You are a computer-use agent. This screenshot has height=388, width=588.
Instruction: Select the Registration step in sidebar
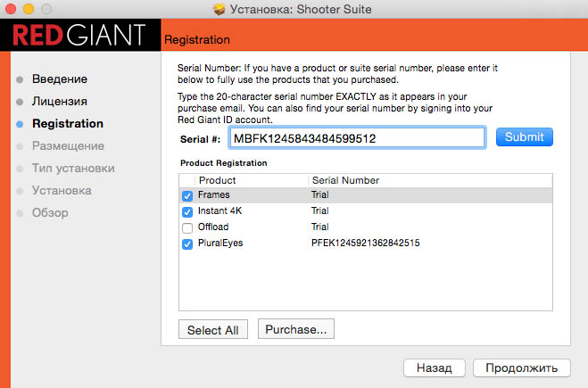click(68, 124)
